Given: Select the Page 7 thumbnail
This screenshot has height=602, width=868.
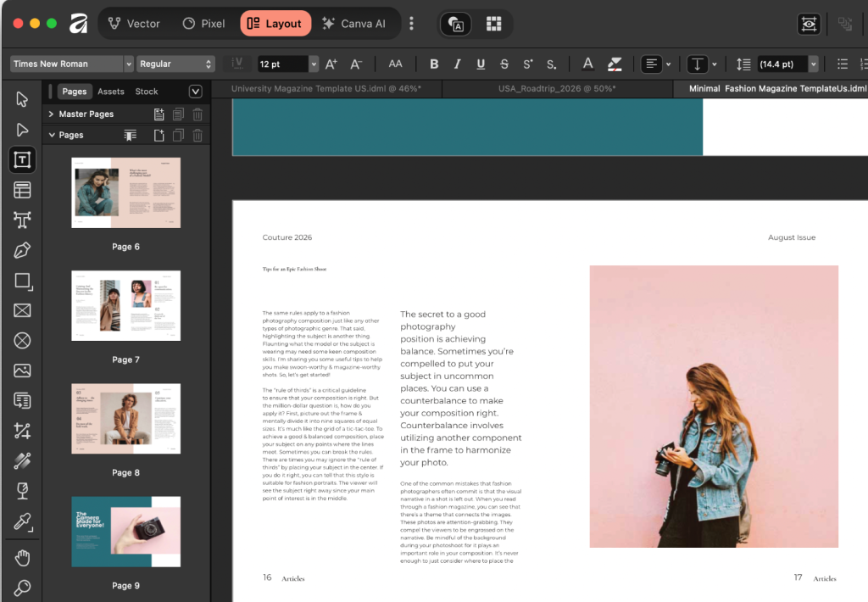Looking at the screenshot, I should [x=126, y=306].
